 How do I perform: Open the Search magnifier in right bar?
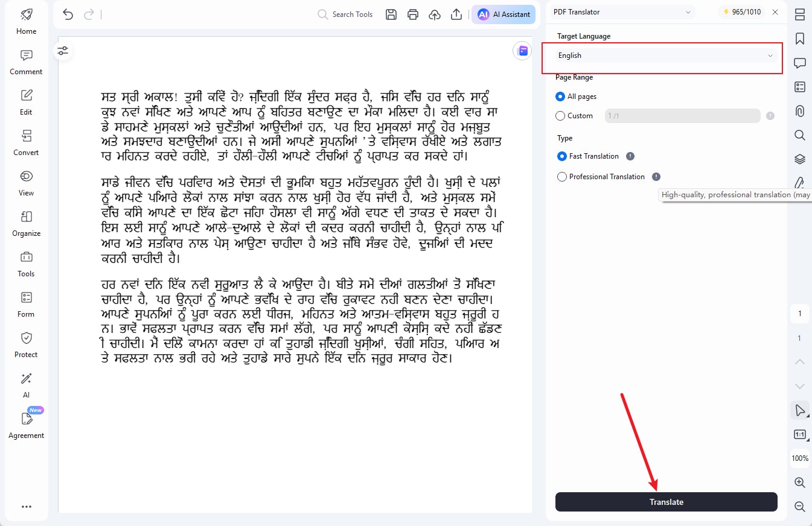(800, 135)
